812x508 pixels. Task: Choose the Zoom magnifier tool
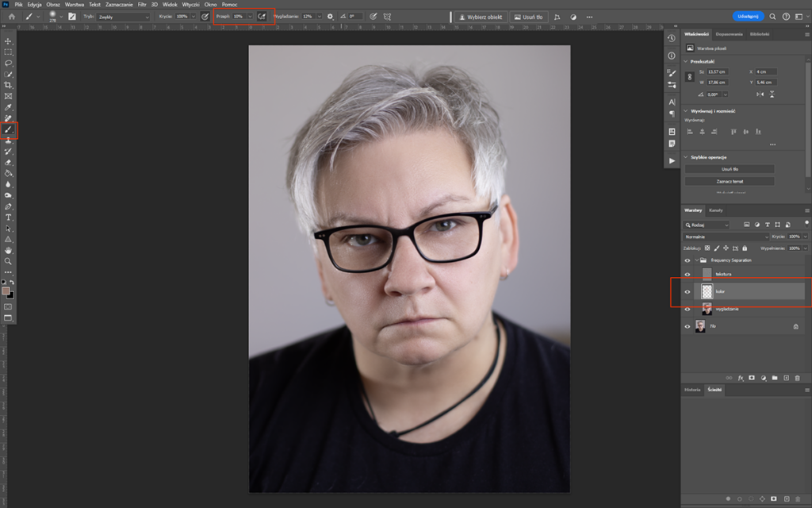(x=9, y=261)
